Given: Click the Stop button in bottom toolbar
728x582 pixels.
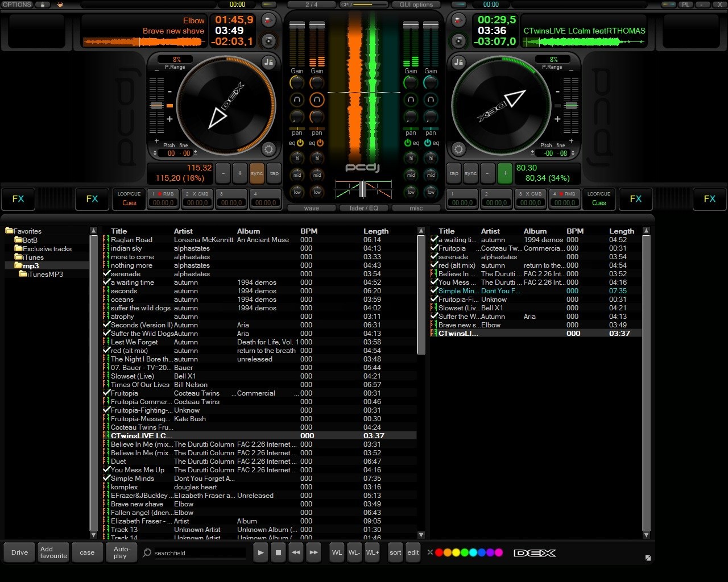Looking at the screenshot, I should coord(278,552).
